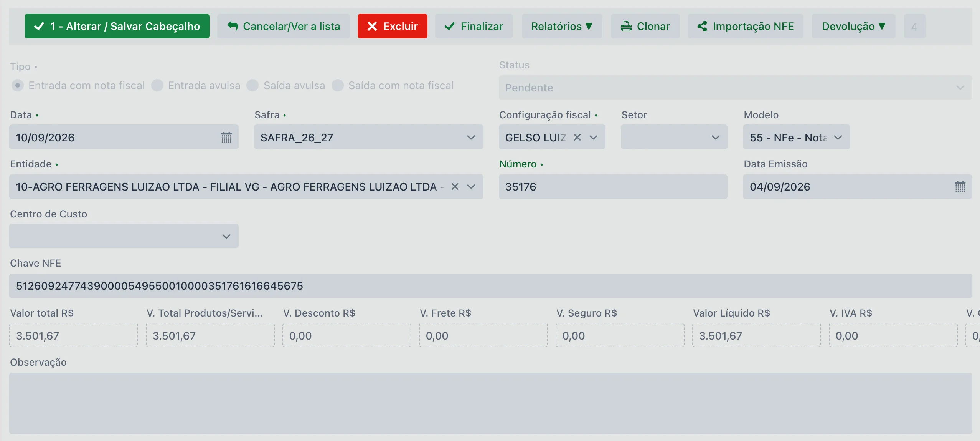Screen dimensions: 980x441
Task: Open the Centro de Custo dropdown
Action: click(124, 236)
